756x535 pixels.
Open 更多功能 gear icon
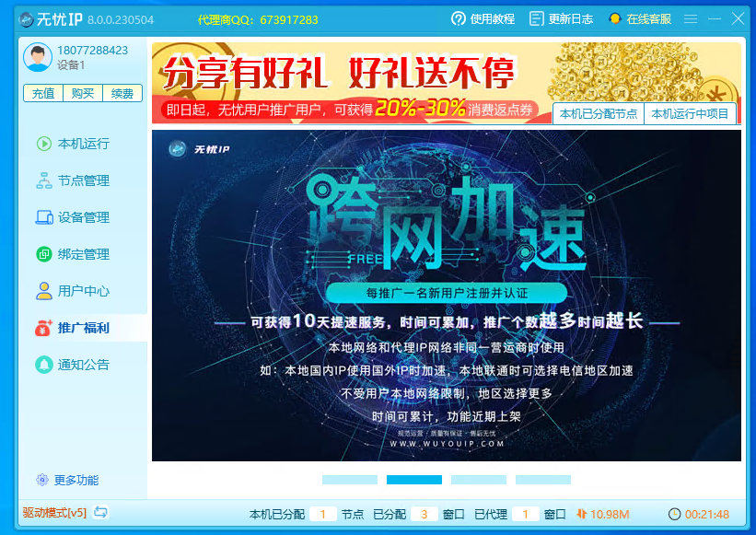pyautogui.click(x=42, y=480)
